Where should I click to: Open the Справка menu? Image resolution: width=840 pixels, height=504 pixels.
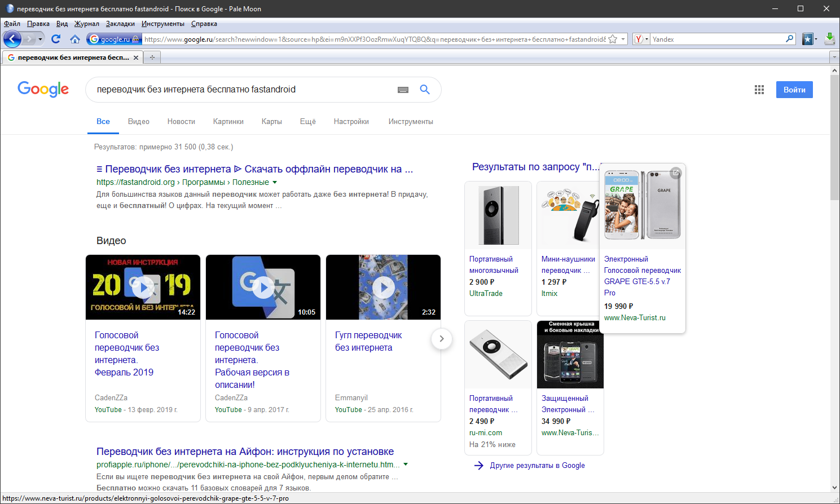click(x=204, y=24)
